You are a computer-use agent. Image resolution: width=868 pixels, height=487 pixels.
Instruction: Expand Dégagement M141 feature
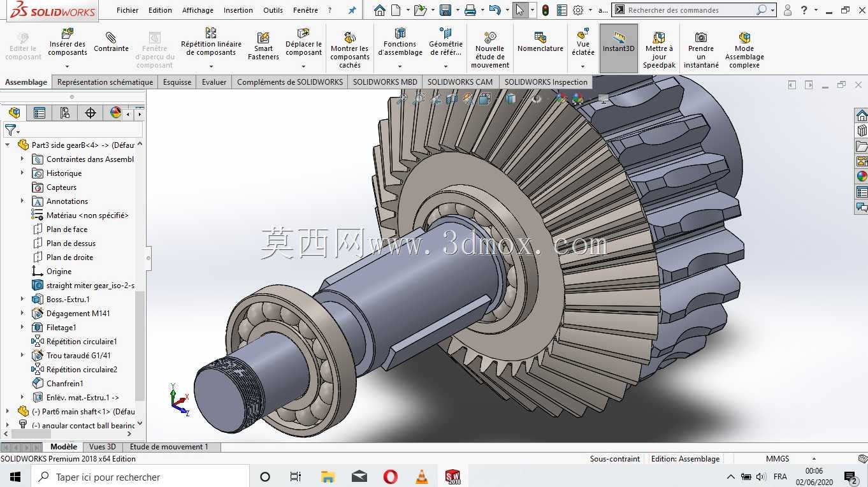click(22, 313)
